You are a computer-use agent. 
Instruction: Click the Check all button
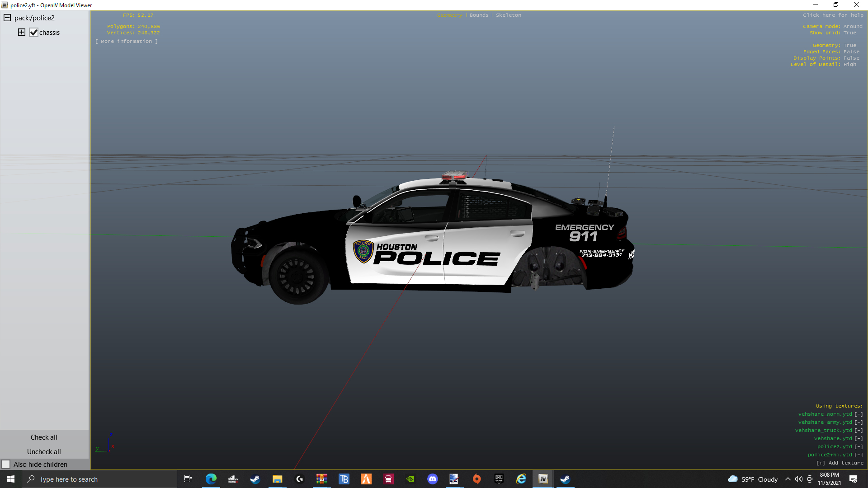(x=44, y=437)
